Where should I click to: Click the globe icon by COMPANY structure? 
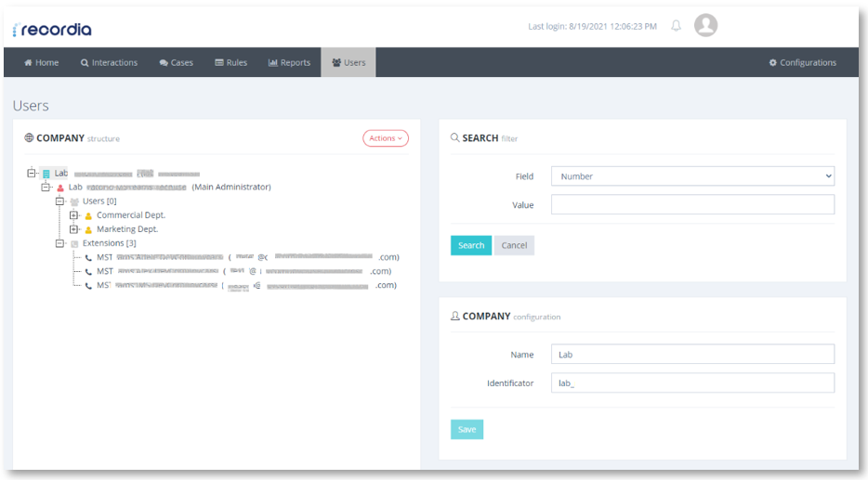29,137
